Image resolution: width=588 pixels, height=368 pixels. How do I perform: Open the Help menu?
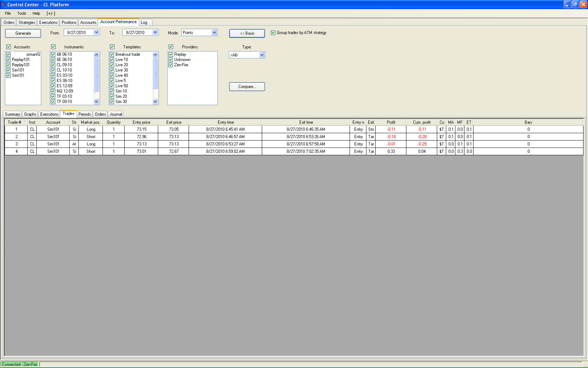point(36,13)
